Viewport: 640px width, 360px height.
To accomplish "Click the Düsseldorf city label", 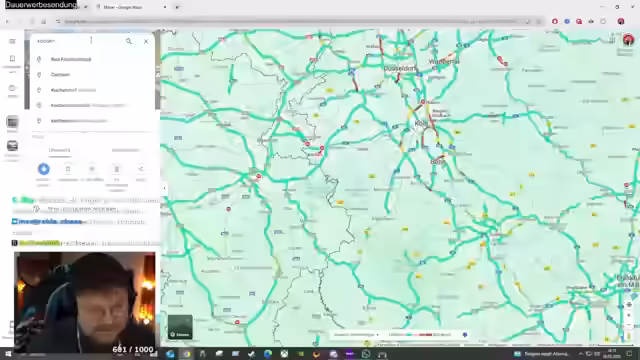I will (x=400, y=69).
